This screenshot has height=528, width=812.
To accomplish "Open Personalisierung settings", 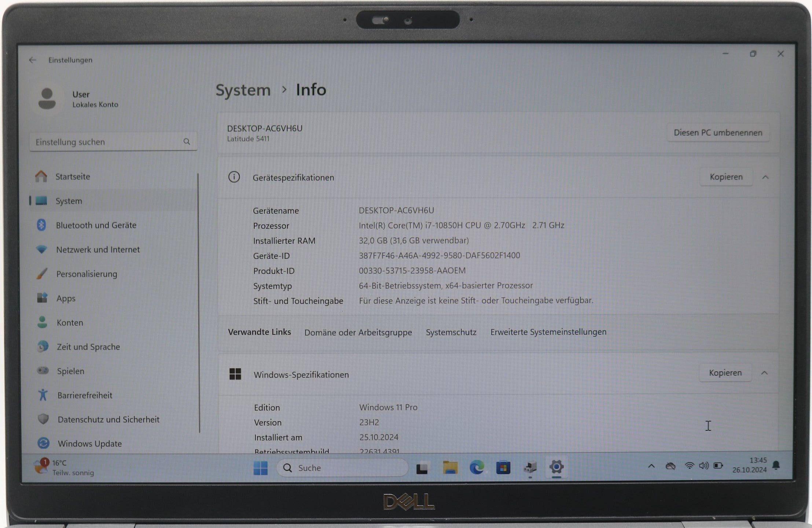I will click(x=87, y=274).
